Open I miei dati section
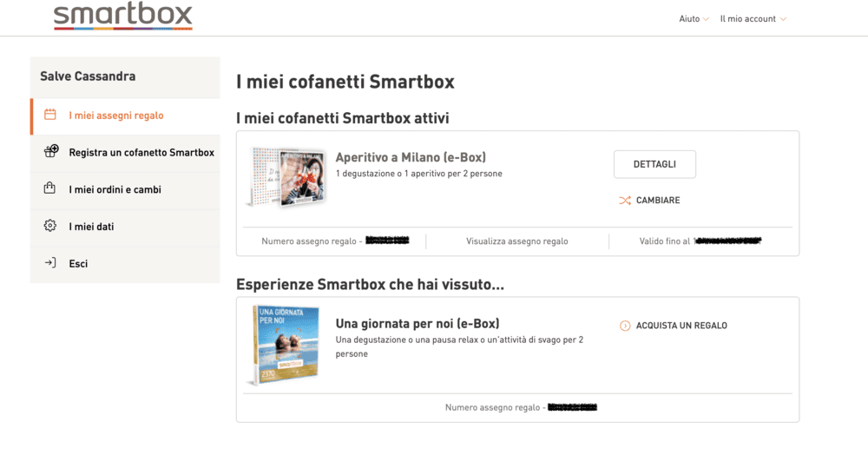Image resolution: width=868 pixels, height=475 pixels. pos(125,227)
